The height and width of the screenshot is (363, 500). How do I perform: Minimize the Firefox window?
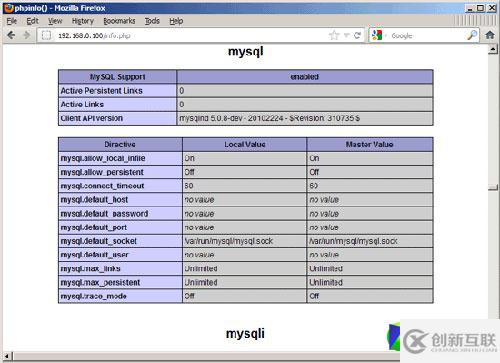470,8
